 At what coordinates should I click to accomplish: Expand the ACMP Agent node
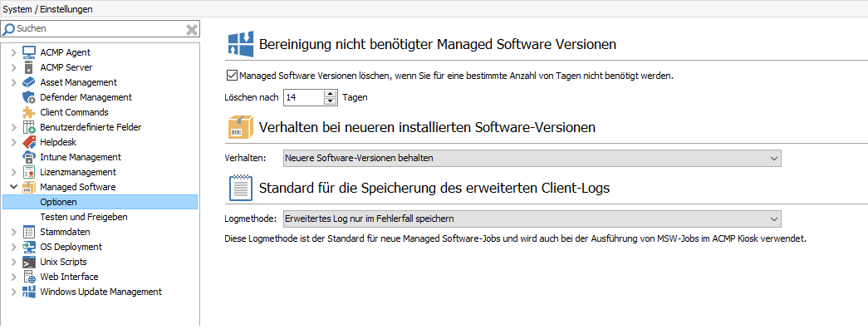tap(14, 52)
